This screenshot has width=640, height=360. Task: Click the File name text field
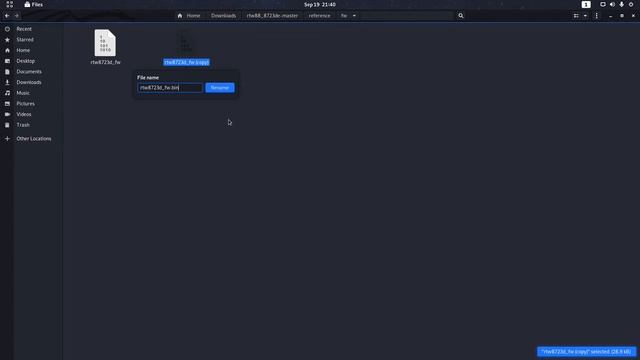click(170, 88)
